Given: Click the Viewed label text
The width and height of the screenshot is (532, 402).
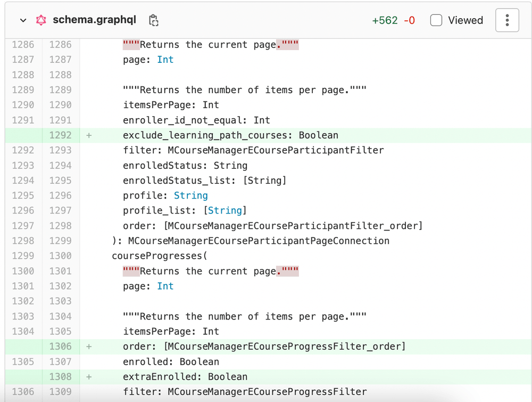Looking at the screenshot, I should (465, 20).
